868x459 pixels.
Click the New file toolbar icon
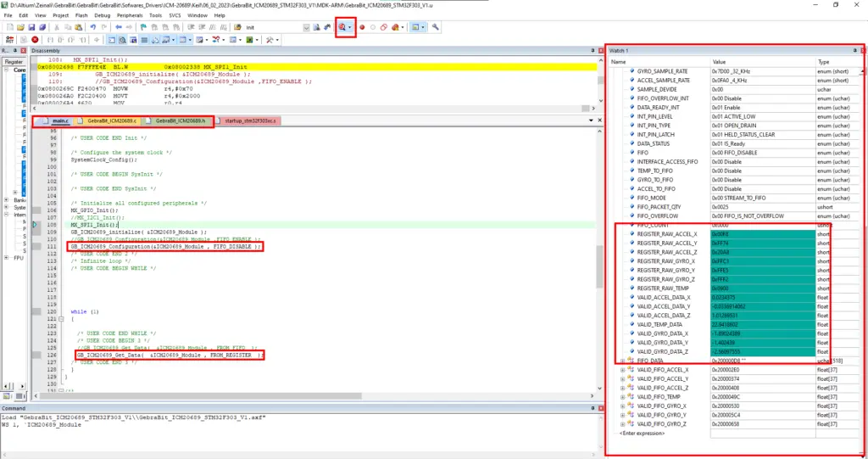coord(9,27)
